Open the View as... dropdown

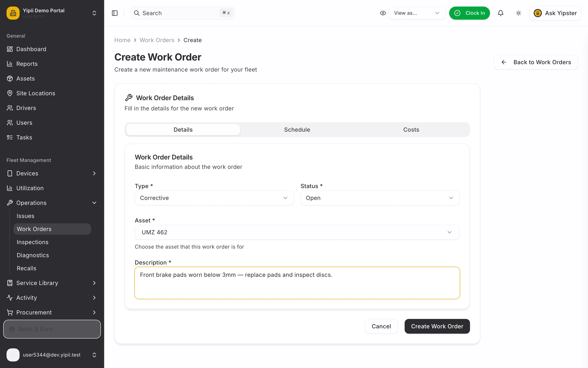pyautogui.click(x=417, y=13)
